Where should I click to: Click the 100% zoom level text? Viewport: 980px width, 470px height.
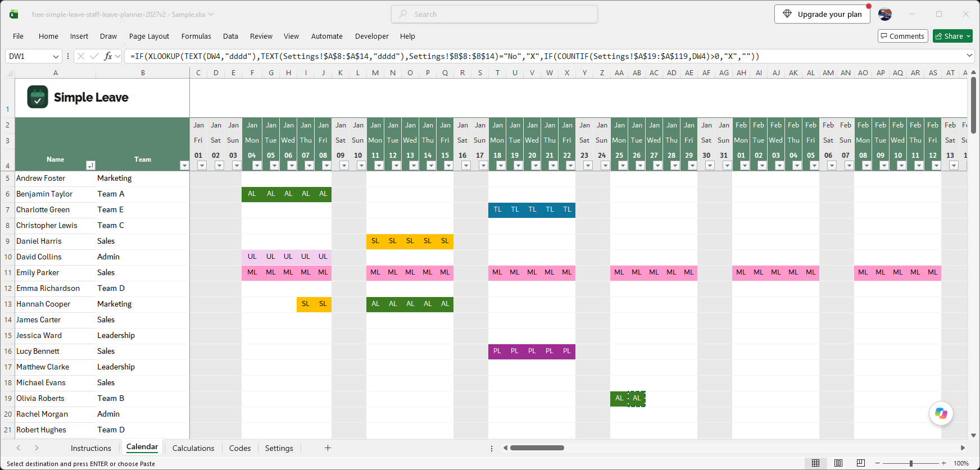tap(961, 463)
